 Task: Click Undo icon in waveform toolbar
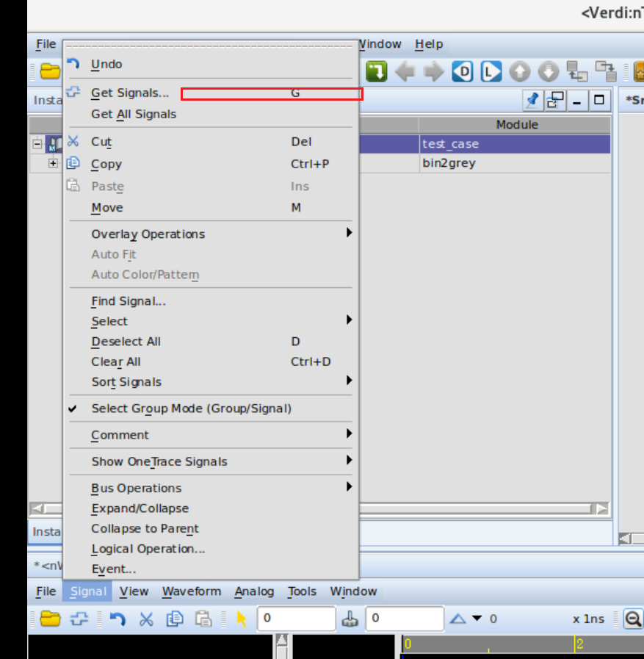[117, 619]
